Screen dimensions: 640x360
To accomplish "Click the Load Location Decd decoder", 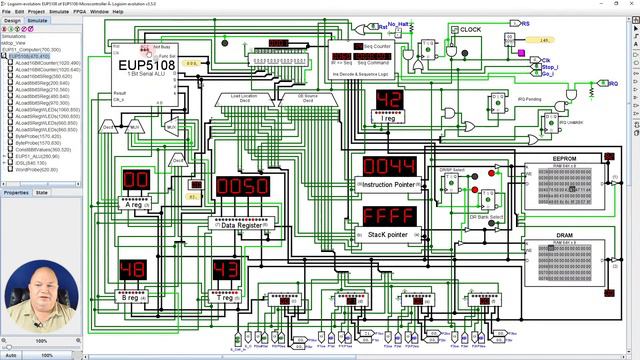I will pyautogui.click(x=244, y=100).
